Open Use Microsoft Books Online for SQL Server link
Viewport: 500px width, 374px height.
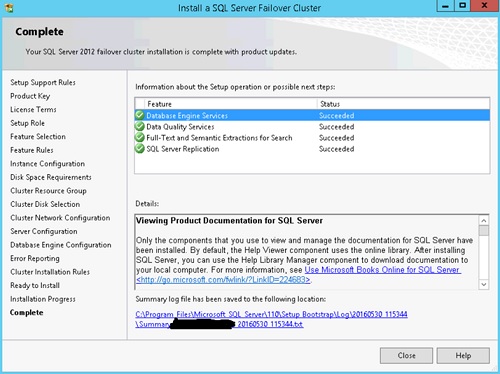(x=383, y=270)
